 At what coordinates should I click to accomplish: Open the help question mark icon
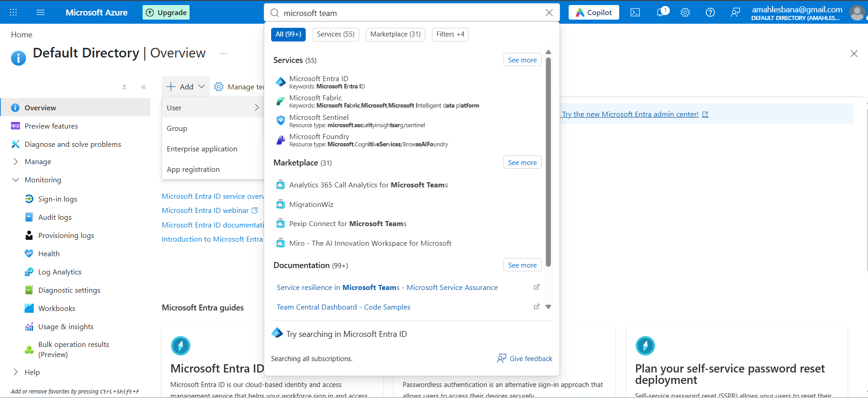click(710, 13)
